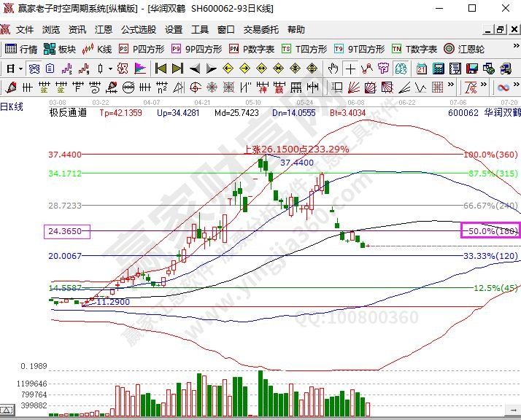Launch the 江恩轮 Gann wheel
The image size is (521, 420).
466,49
